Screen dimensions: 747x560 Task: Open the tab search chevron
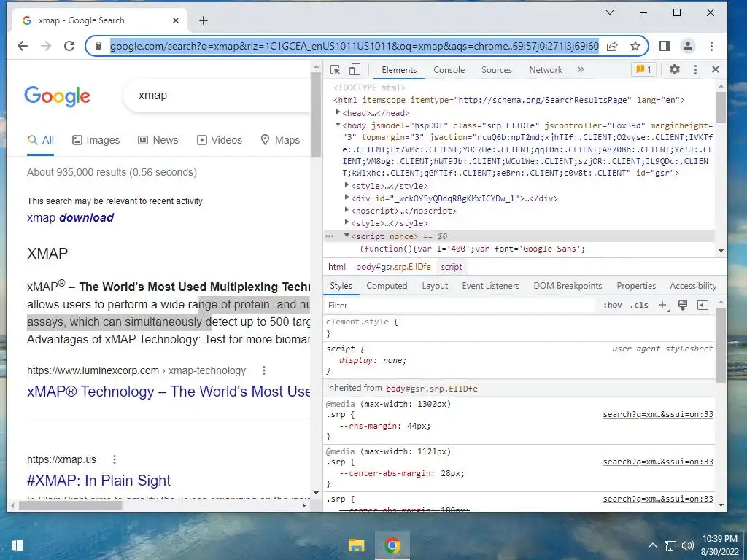pyautogui.click(x=610, y=13)
